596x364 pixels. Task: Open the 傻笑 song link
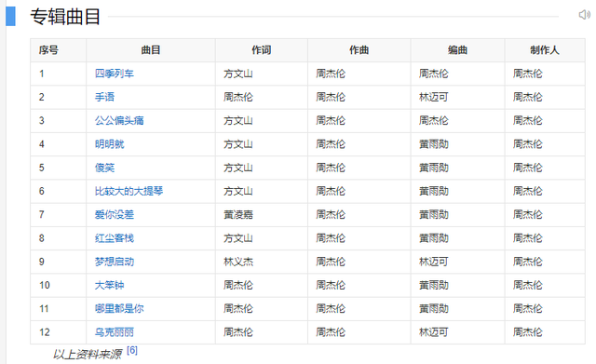pos(104,168)
